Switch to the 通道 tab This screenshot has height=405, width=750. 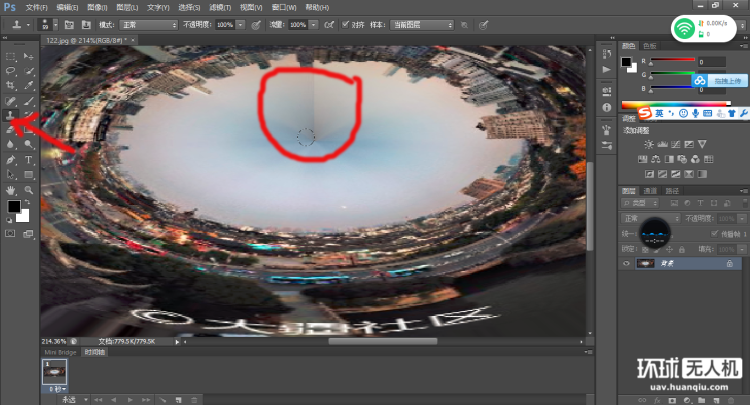click(650, 189)
